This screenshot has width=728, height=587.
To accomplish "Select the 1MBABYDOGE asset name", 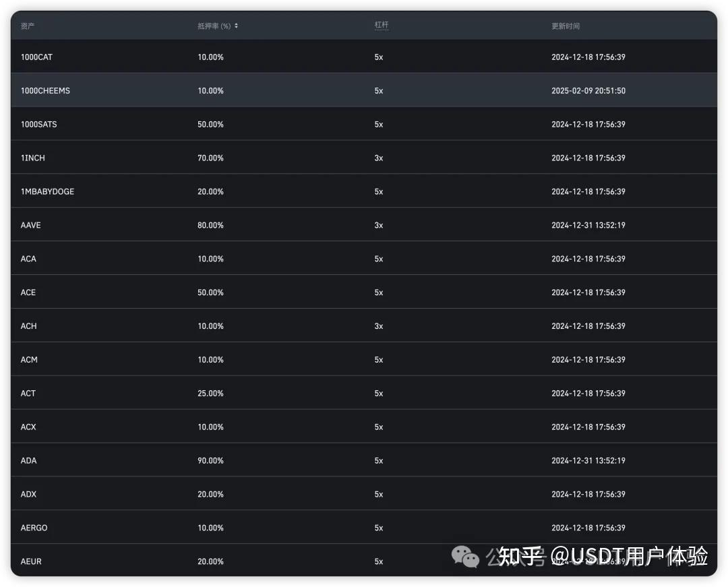I will tap(47, 191).
